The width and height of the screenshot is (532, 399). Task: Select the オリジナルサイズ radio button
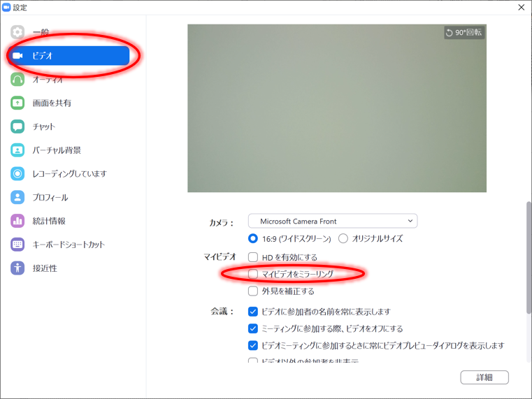[x=343, y=238]
